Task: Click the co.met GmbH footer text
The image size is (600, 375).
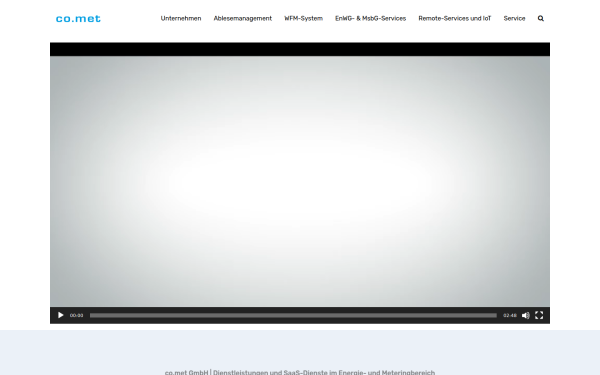Action: click(x=300, y=372)
